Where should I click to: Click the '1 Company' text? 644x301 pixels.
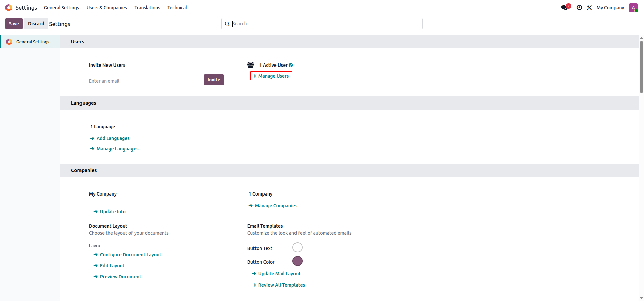tap(261, 194)
